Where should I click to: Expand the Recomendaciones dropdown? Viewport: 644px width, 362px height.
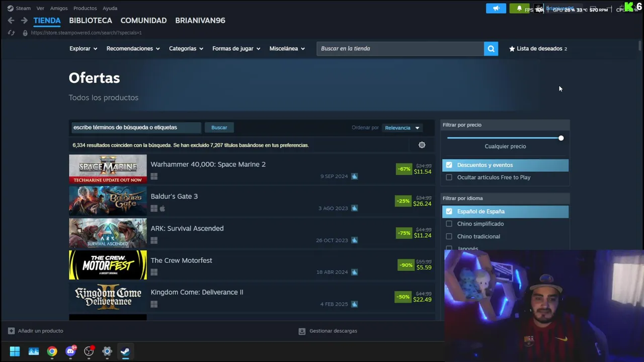pos(133,49)
